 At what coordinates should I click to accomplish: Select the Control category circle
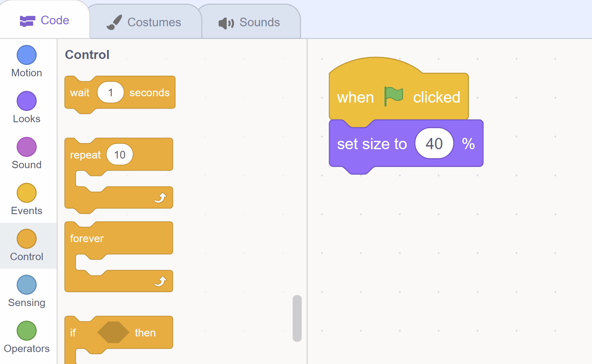pyautogui.click(x=27, y=239)
